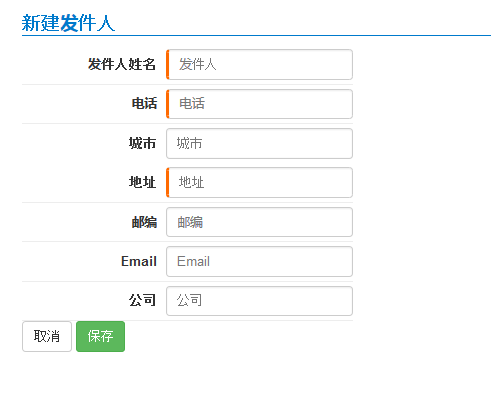Click the 公司 label text
Screen dimensions: 491x416
[143, 301]
